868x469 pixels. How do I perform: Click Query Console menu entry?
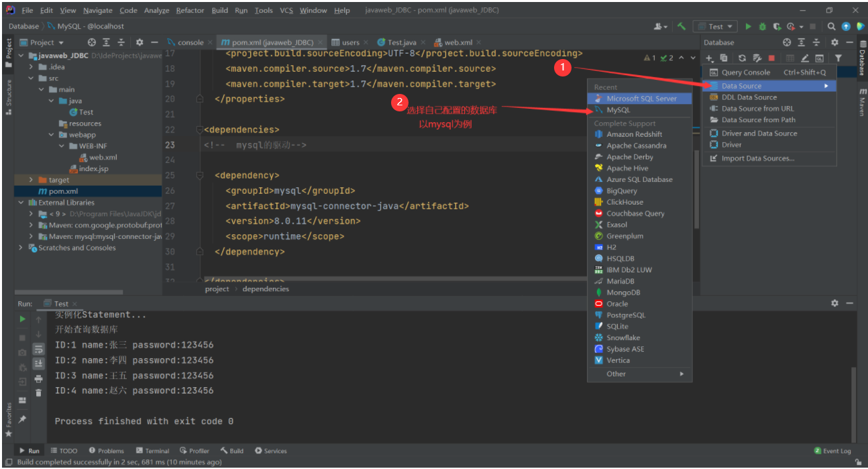[x=769, y=72]
